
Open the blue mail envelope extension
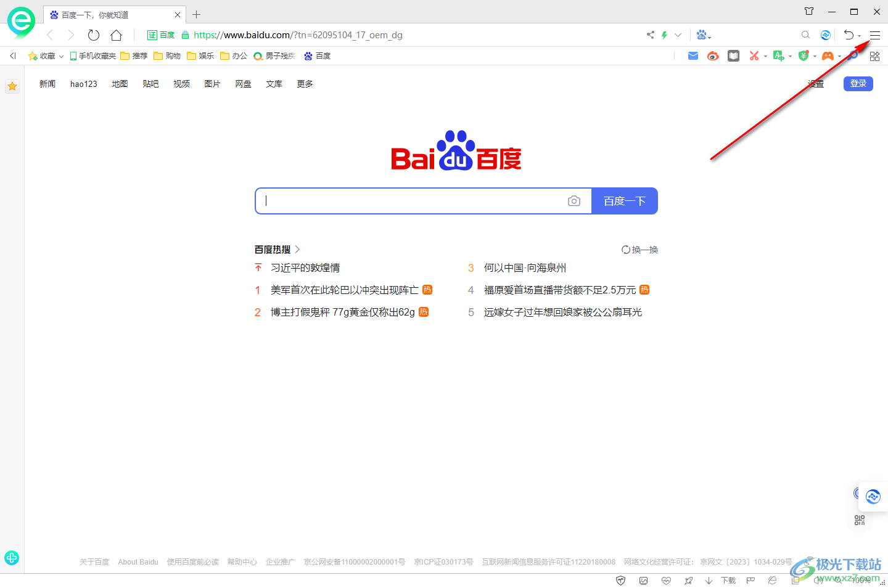pos(693,56)
